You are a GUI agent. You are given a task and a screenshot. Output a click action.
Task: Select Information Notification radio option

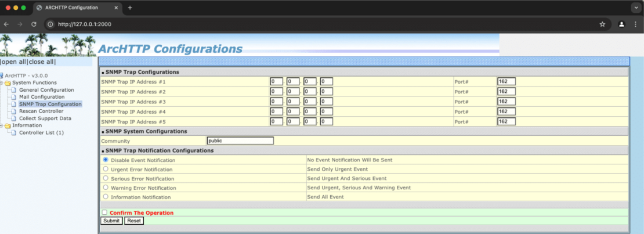[x=106, y=197]
